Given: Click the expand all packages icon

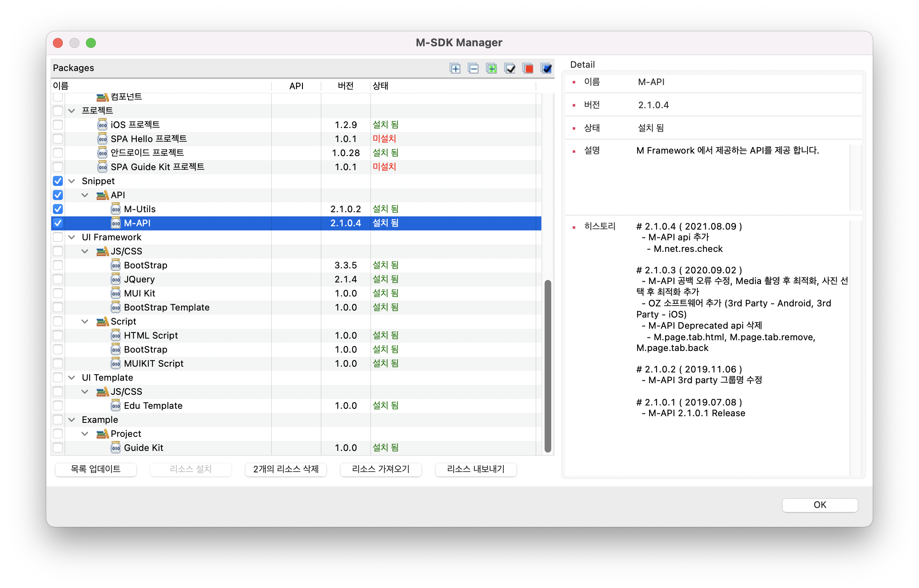Looking at the screenshot, I should [455, 69].
